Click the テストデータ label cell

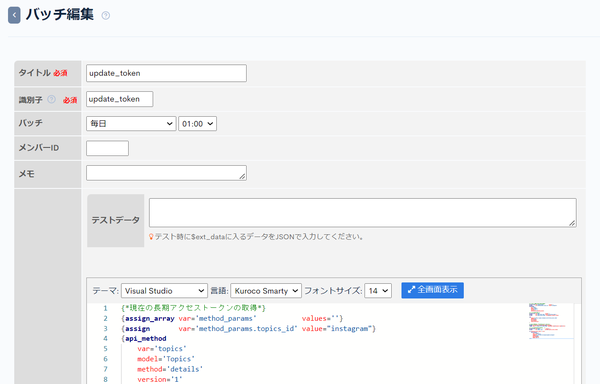[116, 220]
